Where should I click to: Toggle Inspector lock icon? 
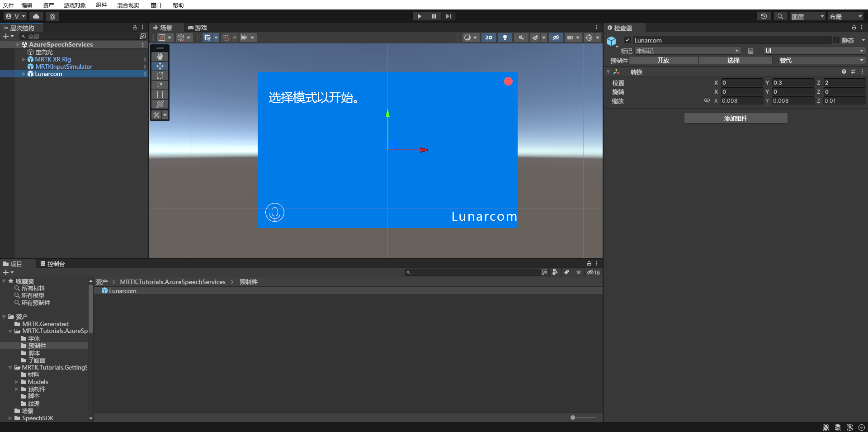[854, 28]
